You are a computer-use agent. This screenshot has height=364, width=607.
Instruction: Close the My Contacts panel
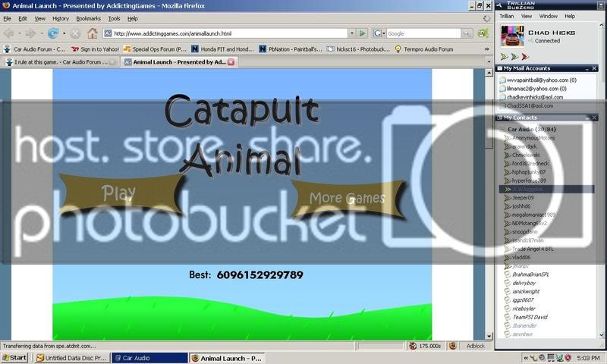(594, 118)
